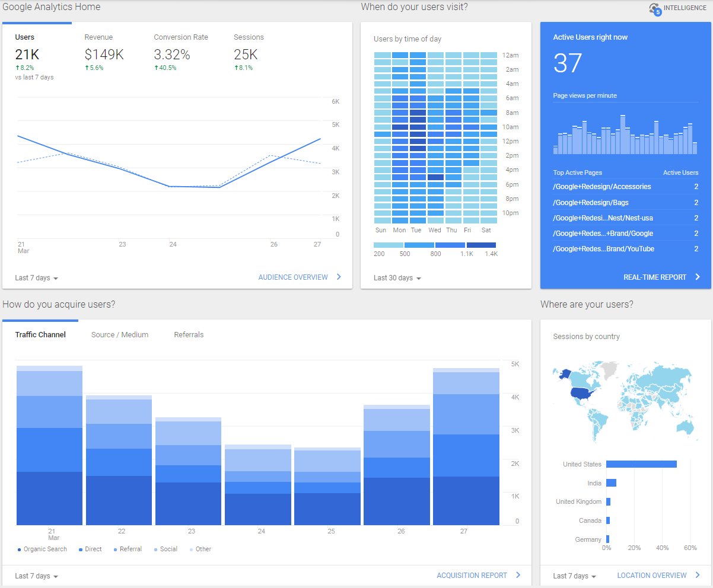Click the stacked bar for March 27
The image size is (713, 588).
point(466,446)
